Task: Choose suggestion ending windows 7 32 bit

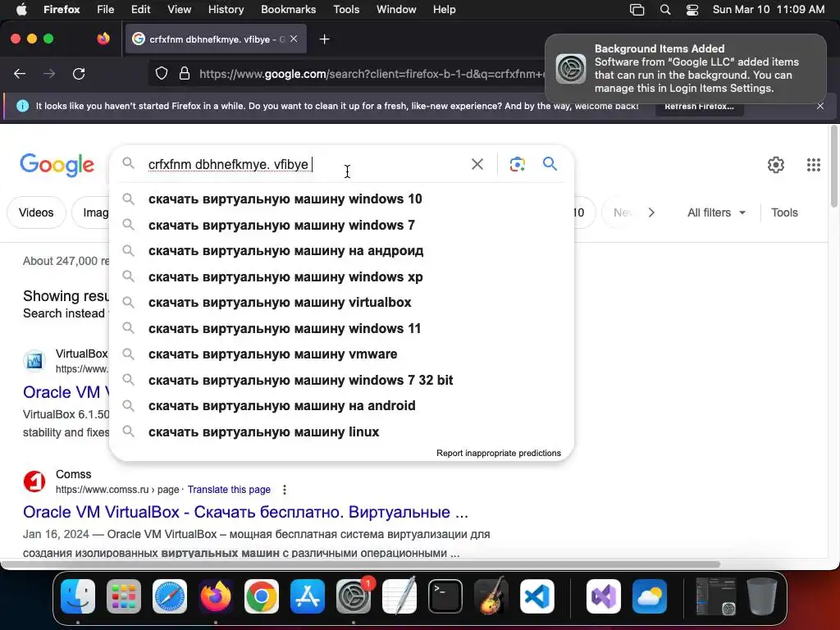Action: click(x=342, y=381)
